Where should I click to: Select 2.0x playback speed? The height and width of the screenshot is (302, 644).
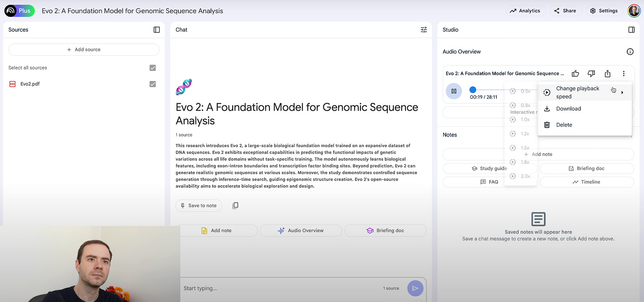tap(521, 176)
